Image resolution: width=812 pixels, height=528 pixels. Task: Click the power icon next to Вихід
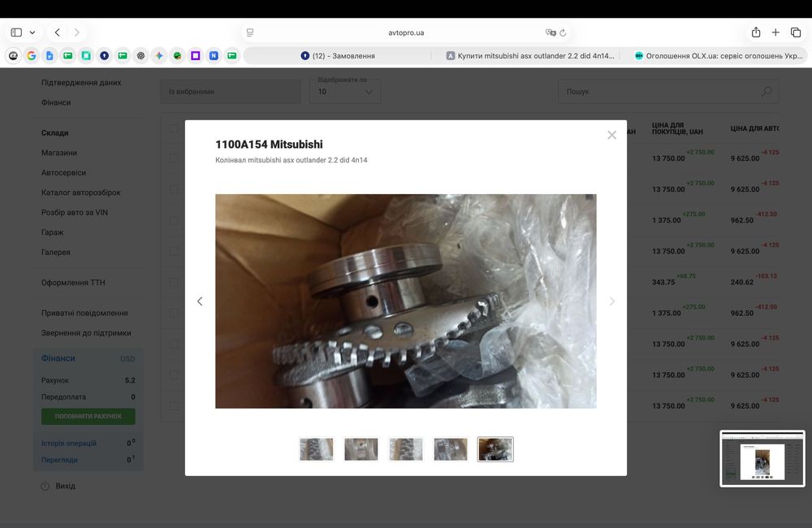[45, 486]
